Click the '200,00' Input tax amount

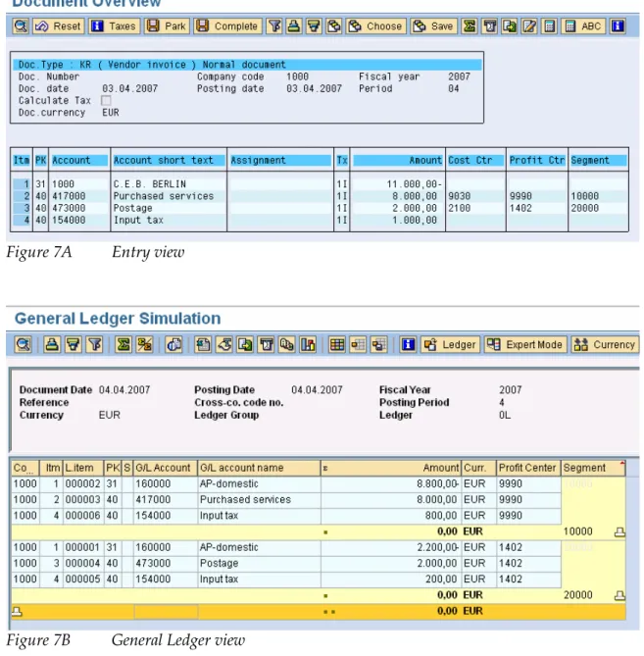coord(441,580)
